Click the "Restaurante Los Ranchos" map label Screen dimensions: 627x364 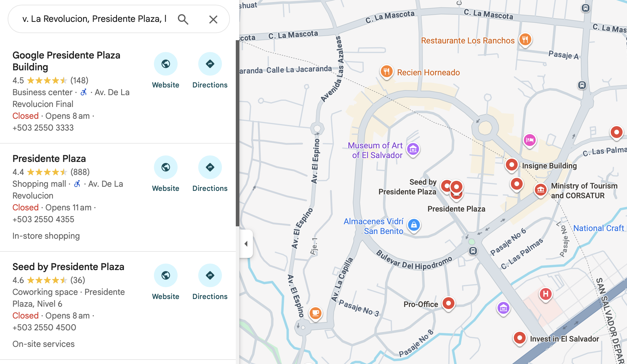tap(468, 40)
